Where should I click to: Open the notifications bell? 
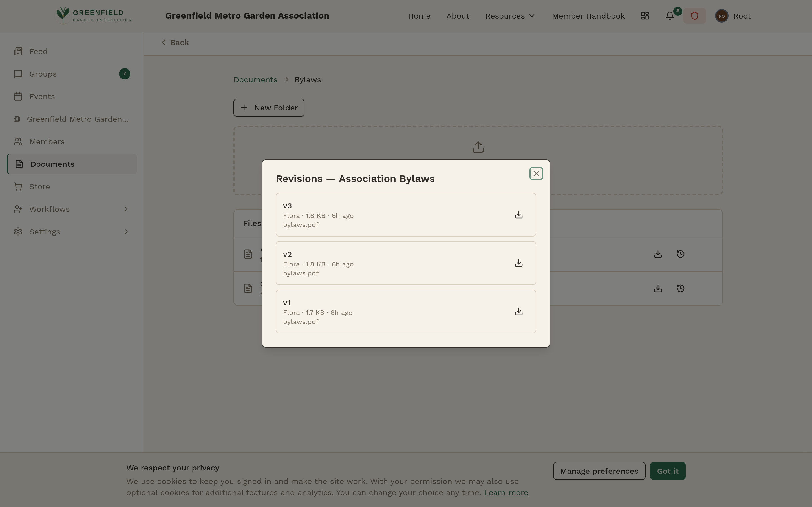(x=669, y=16)
